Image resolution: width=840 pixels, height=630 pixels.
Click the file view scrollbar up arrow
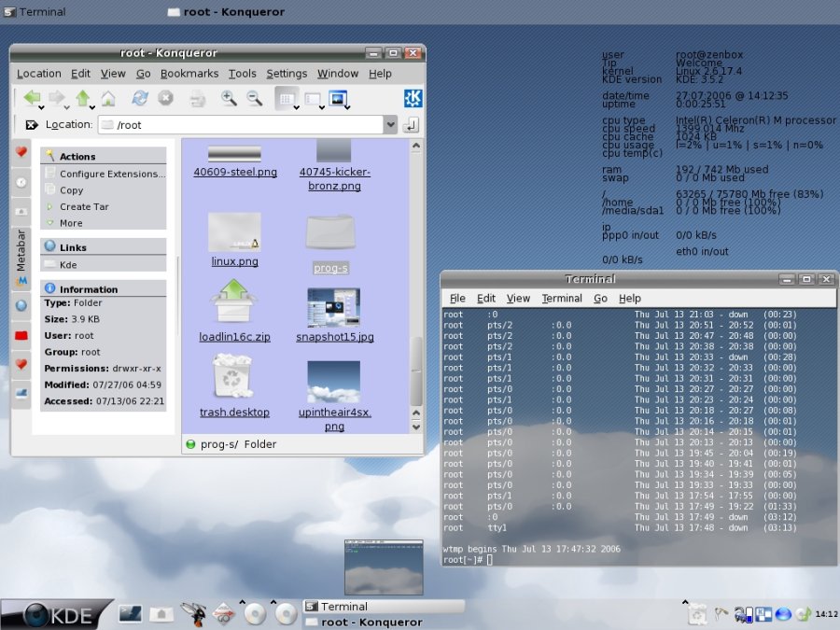[x=415, y=146]
